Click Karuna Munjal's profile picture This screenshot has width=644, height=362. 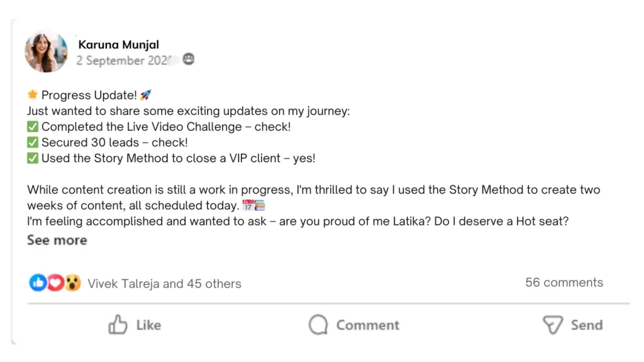pos(46,51)
